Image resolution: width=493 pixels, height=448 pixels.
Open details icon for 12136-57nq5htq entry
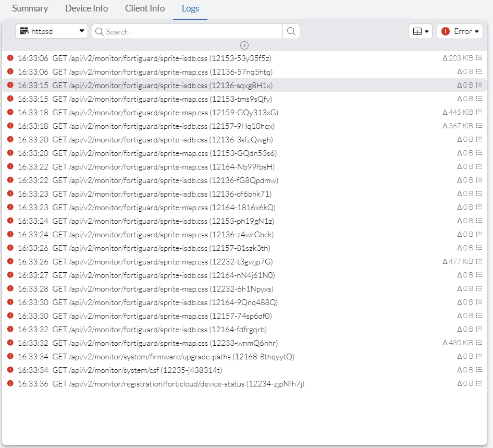pyautogui.click(x=479, y=71)
